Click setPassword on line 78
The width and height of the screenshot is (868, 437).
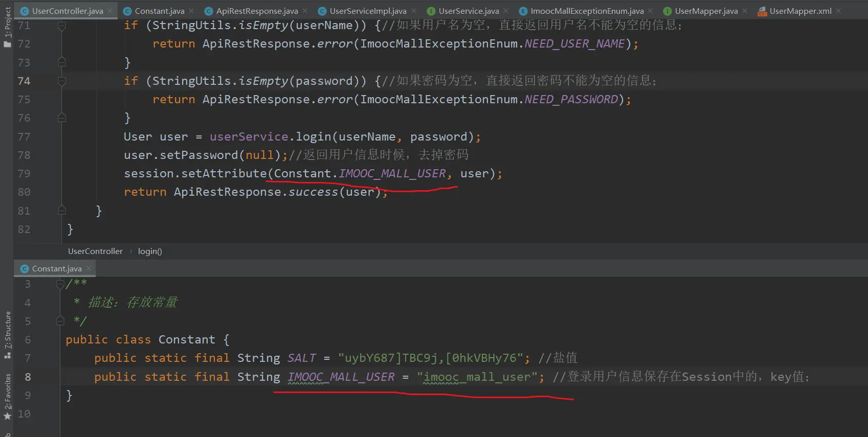click(199, 155)
